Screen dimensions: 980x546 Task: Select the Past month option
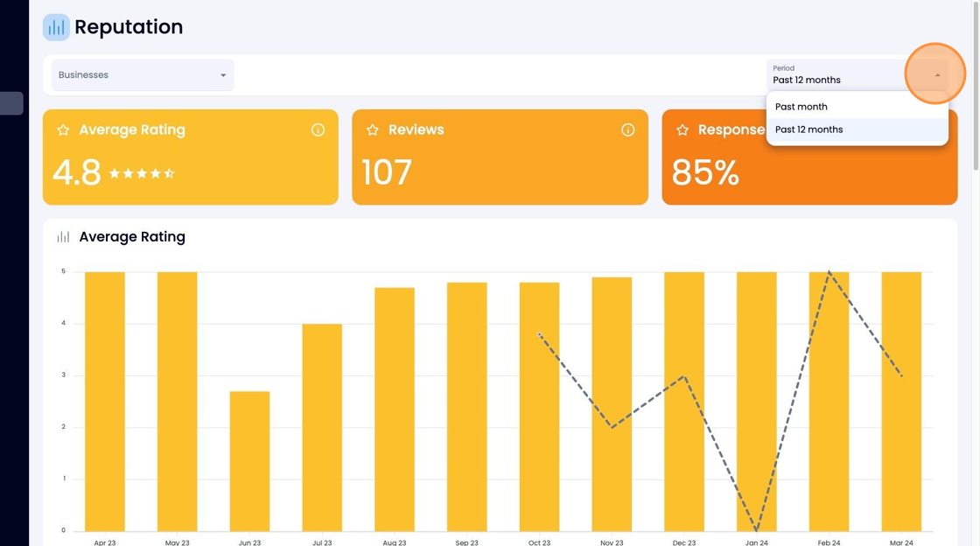point(857,107)
